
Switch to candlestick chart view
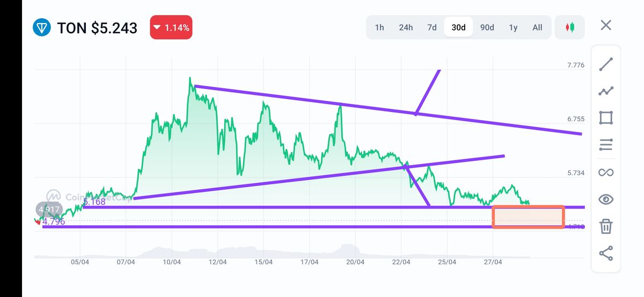(569, 27)
